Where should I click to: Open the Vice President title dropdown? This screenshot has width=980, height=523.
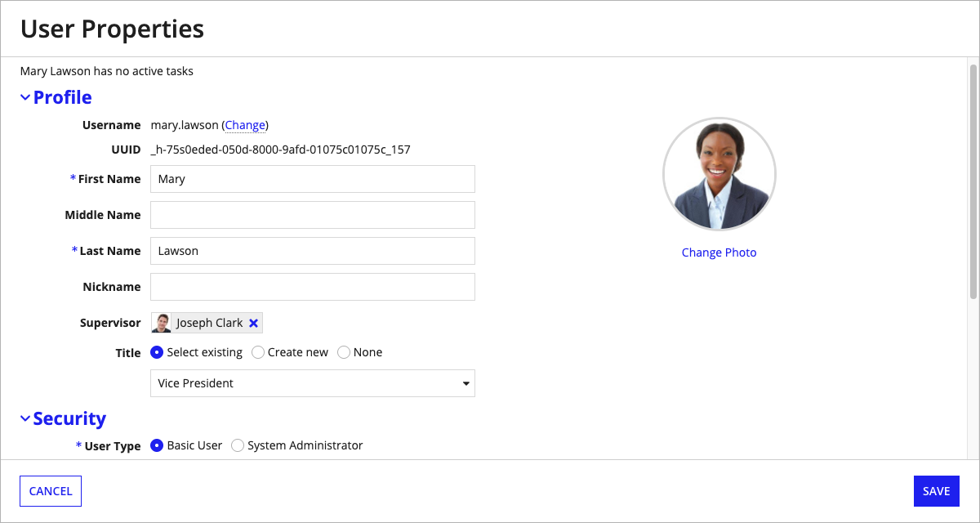pos(313,383)
